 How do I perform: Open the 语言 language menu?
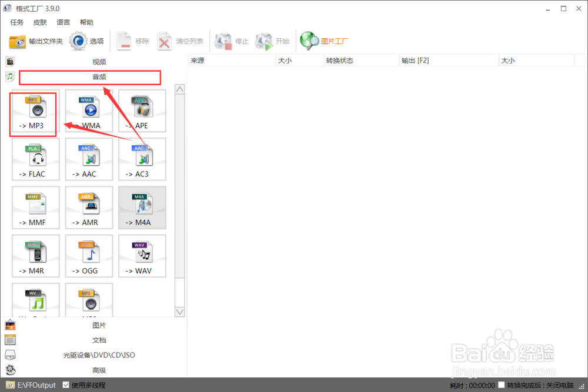point(62,22)
